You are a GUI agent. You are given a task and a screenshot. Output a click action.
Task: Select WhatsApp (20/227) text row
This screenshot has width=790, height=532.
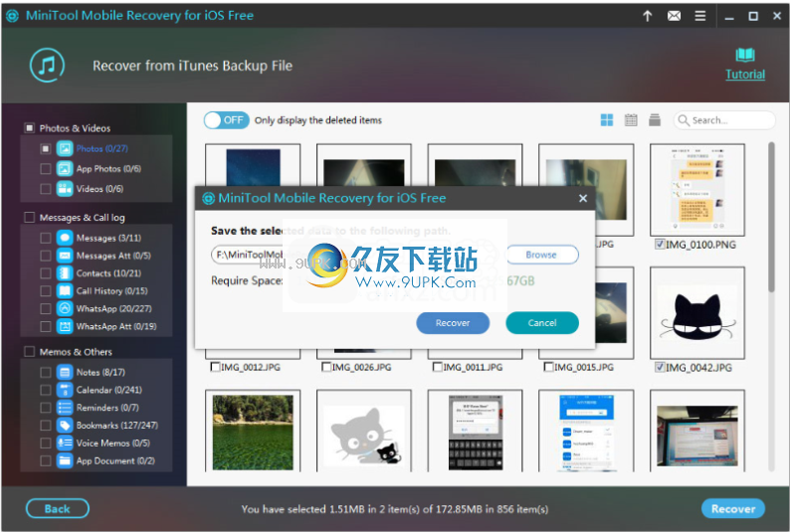click(x=113, y=308)
